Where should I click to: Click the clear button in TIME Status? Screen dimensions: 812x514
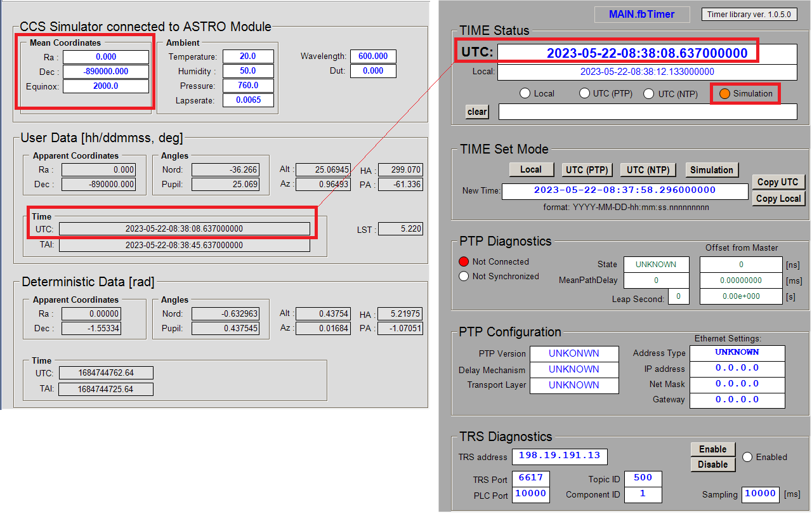pos(476,112)
